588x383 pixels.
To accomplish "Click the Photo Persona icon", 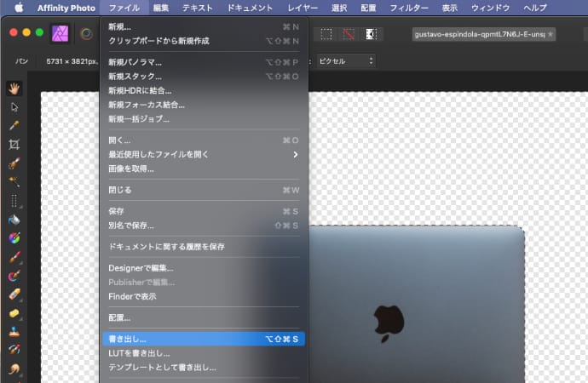I will pyautogui.click(x=60, y=34).
